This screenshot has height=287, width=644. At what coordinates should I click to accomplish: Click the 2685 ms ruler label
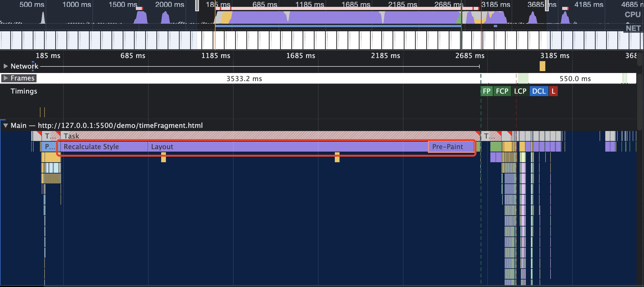pyautogui.click(x=470, y=56)
